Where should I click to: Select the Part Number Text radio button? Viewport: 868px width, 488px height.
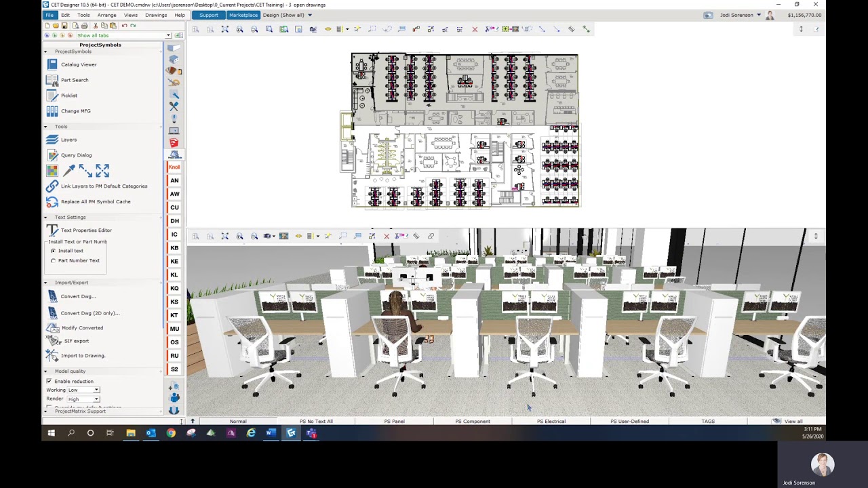(53, 260)
